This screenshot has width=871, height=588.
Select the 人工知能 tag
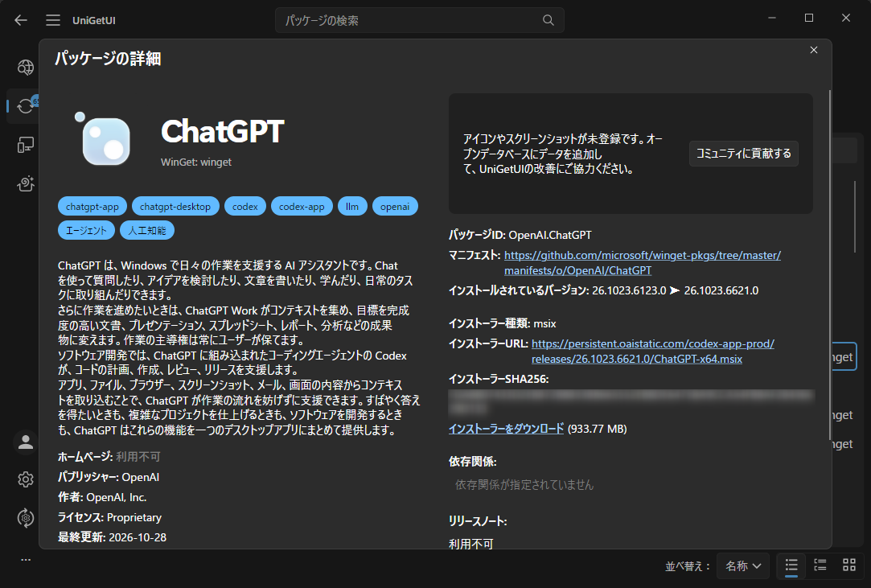tap(147, 231)
